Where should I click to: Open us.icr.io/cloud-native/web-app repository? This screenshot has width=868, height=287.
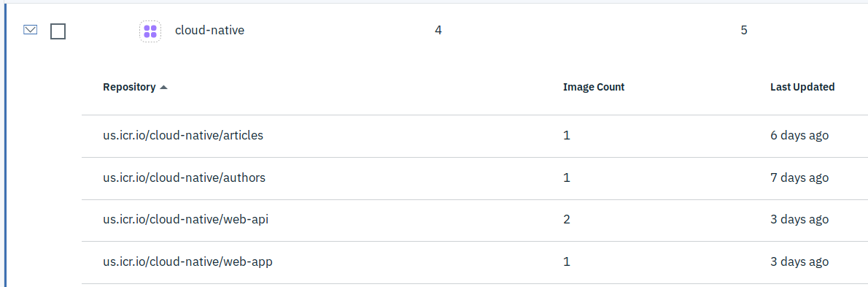(187, 261)
